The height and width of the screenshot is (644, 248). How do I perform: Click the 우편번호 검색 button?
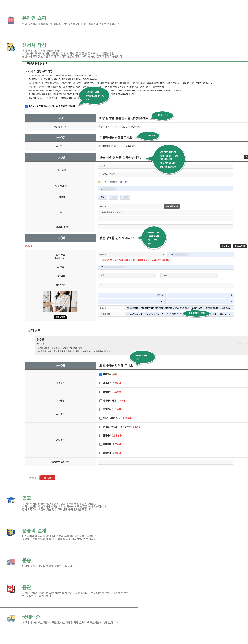coord(172,206)
